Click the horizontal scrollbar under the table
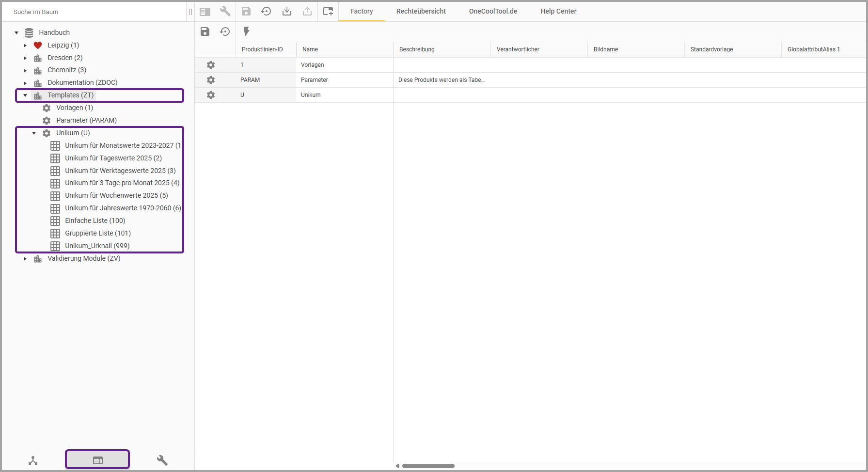This screenshot has width=868, height=472. pos(428,466)
